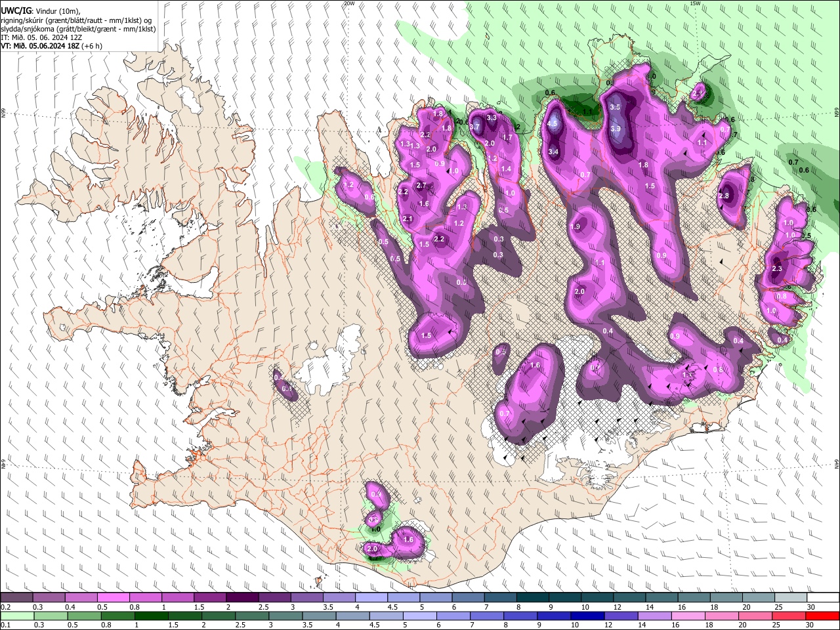Image resolution: width=840 pixels, height=630 pixels.
Task: Click the lower rain scale swatch starting at 6
Action: [453, 616]
